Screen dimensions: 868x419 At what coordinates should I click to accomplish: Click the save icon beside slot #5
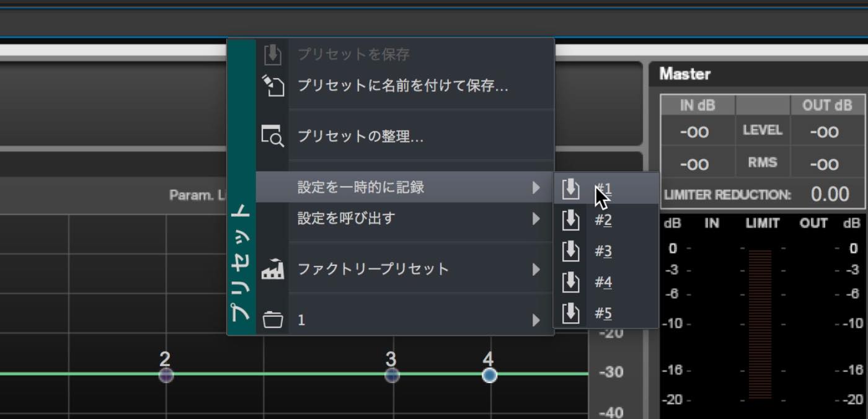[570, 313]
